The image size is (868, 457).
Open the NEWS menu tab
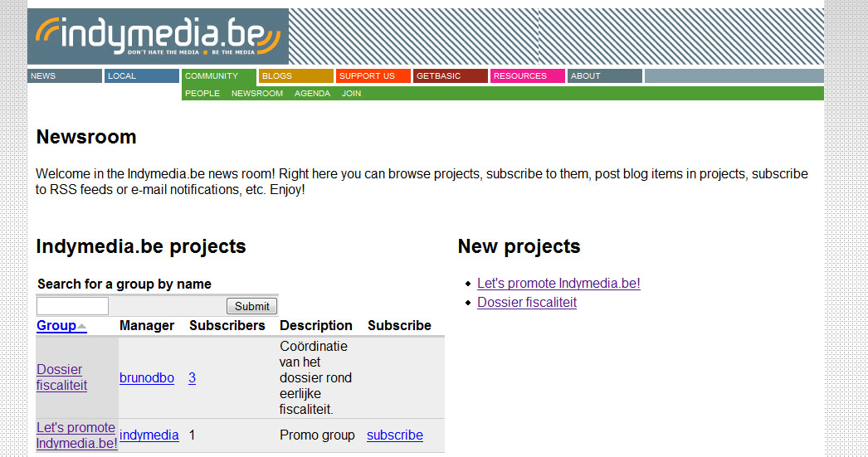point(65,75)
